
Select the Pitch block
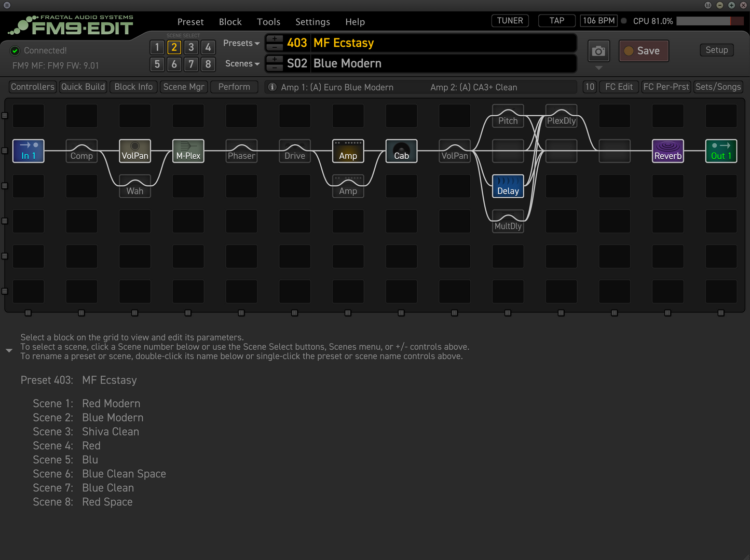507,116
